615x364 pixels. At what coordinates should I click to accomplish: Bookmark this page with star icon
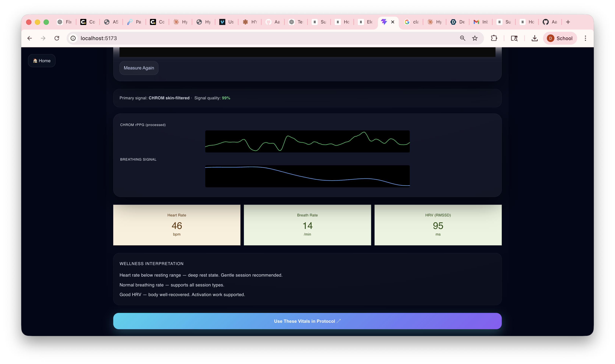pos(475,38)
